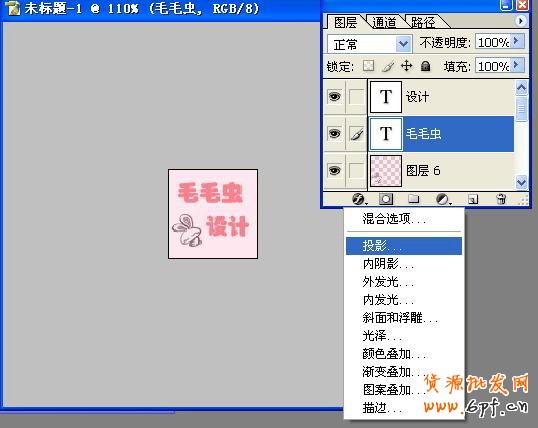Viewport: 538px width, 428px height.
Task: Expand the 不透明度 opacity slider arrow
Action: (x=516, y=41)
